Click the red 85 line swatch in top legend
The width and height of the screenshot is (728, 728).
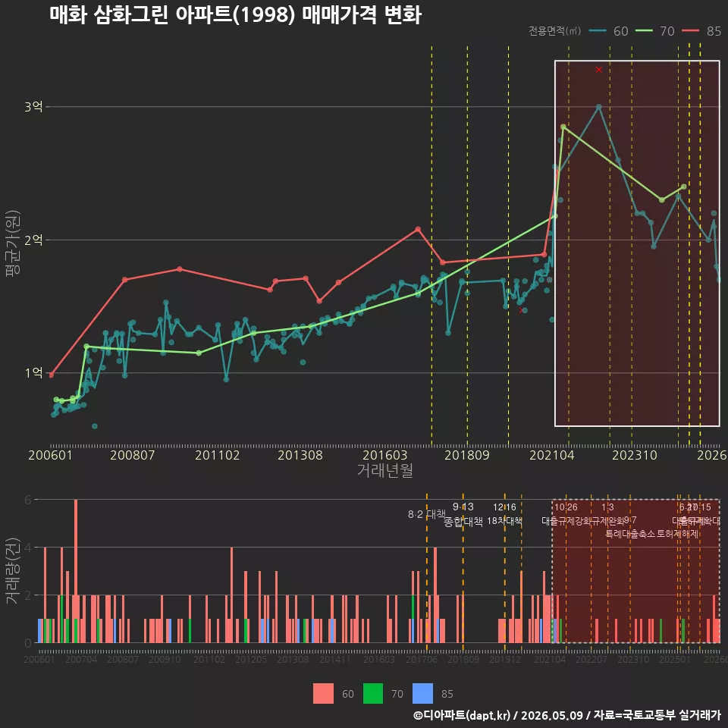[x=690, y=31]
